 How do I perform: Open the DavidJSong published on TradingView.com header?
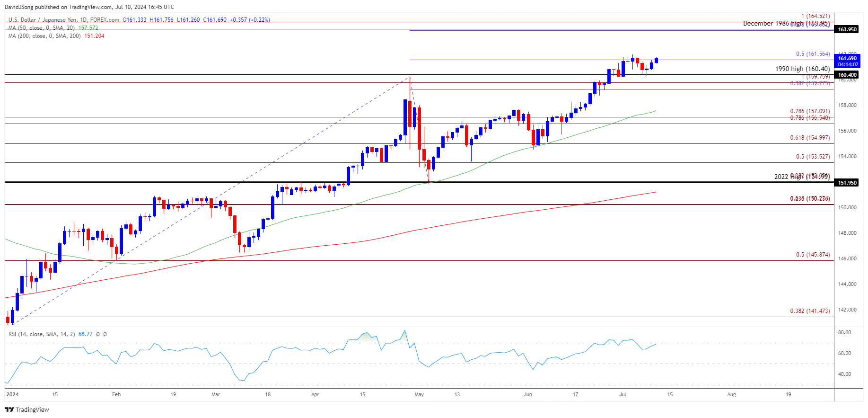tap(89, 7)
